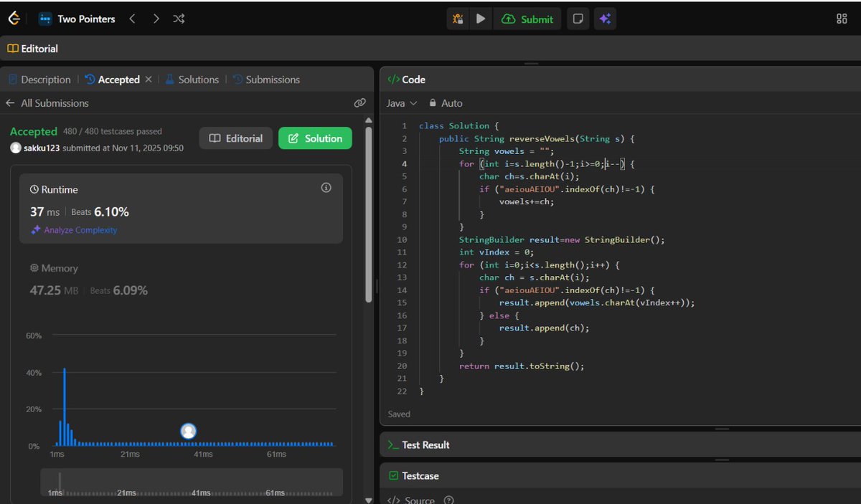This screenshot has width=861, height=504.
Task: Click the runtime info icon
Action: tap(326, 187)
